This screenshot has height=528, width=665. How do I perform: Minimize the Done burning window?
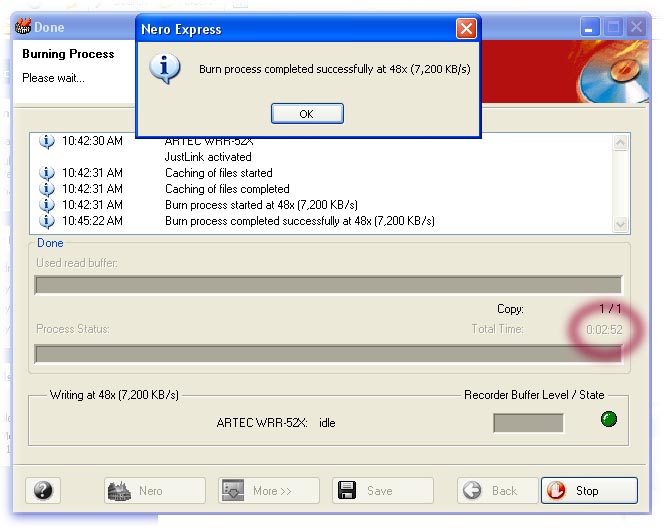(x=590, y=28)
